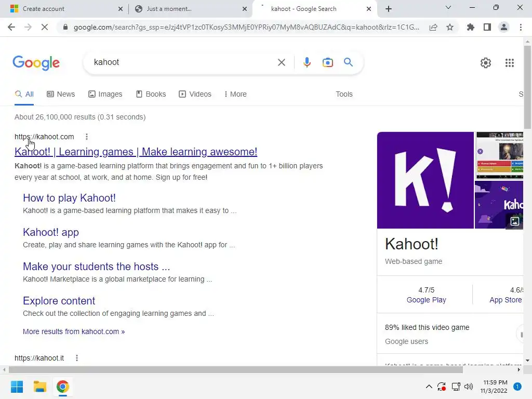Close the Just a moment tab

click(x=245, y=9)
